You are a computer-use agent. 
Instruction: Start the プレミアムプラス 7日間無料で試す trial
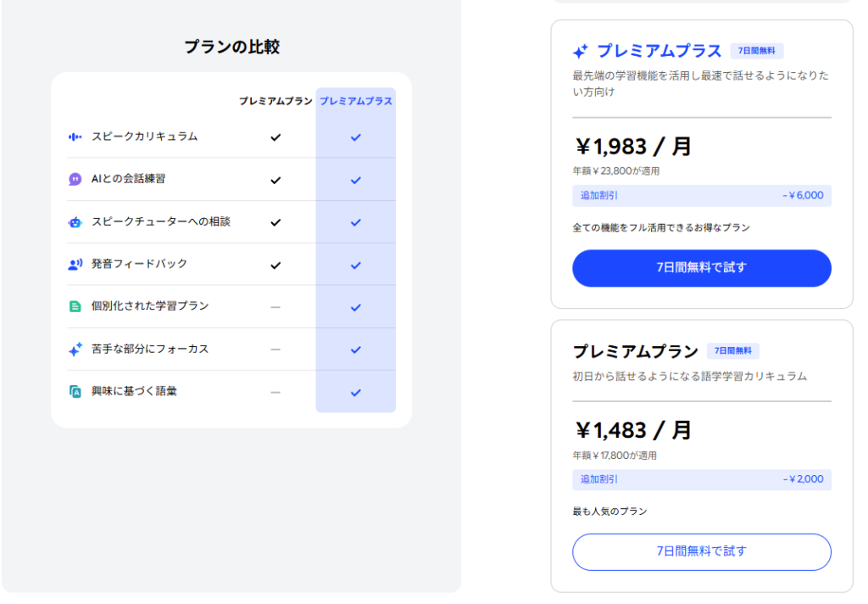coord(701,268)
